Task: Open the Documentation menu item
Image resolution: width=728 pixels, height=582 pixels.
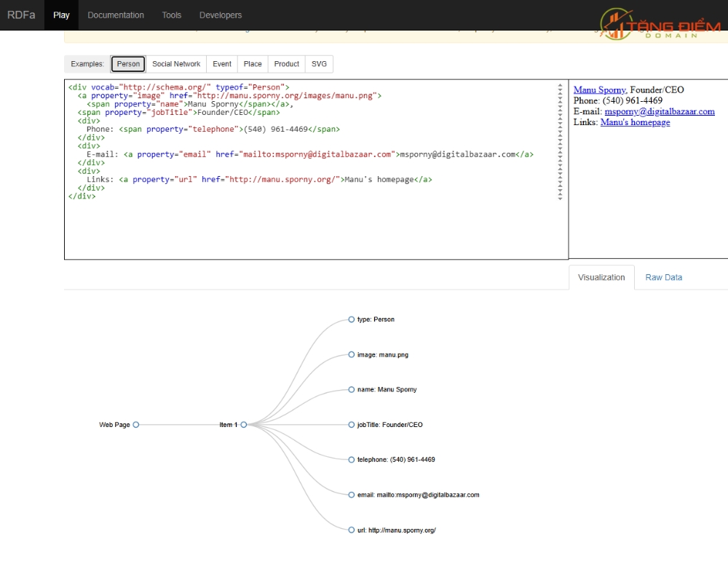Action: 116,15
